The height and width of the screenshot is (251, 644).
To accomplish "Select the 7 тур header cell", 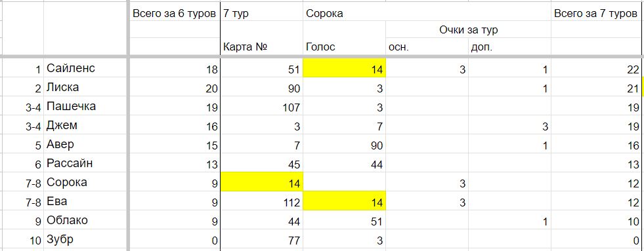I will click(x=262, y=14).
